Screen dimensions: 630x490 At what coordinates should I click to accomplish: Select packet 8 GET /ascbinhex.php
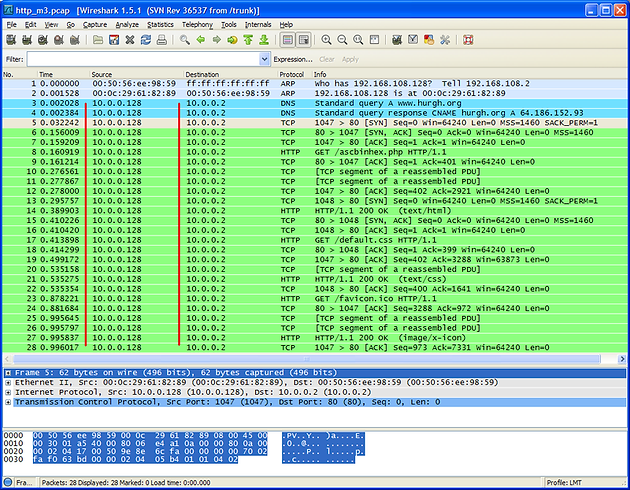pyautogui.click(x=315, y=152)
